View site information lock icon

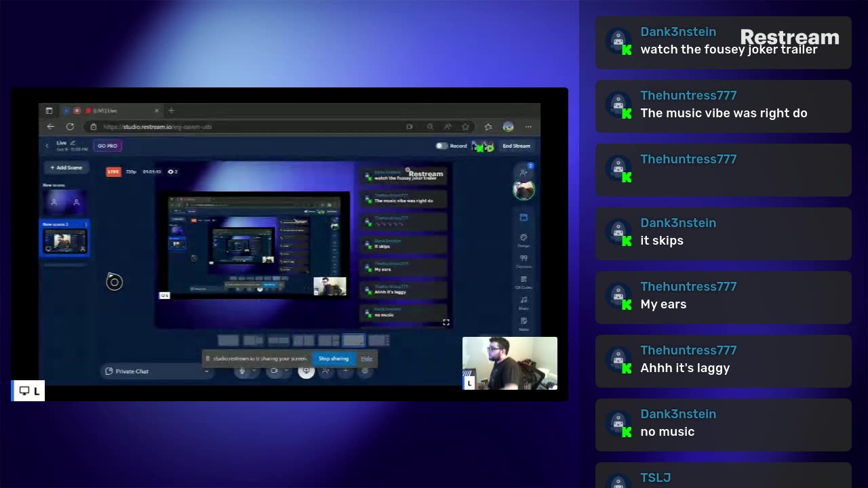(94, 127)
